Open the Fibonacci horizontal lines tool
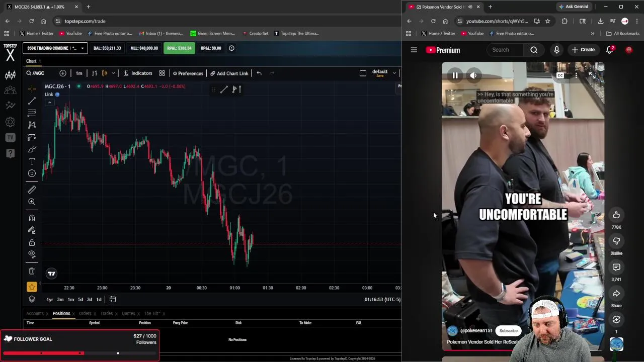Viewport: 644px width, 362px height. (x=32, y=113)
